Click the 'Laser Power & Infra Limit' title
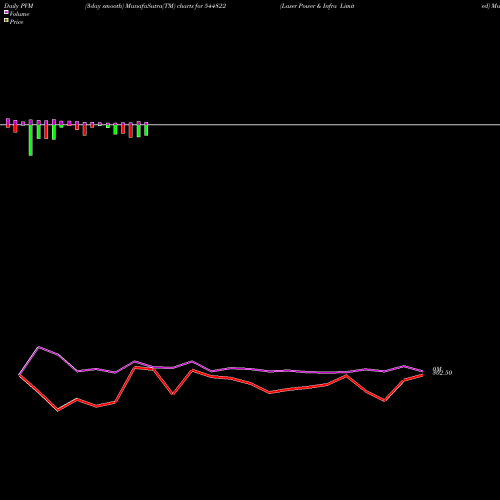The width and height of the screenshot is (500, 500). [x=317, y=6]
